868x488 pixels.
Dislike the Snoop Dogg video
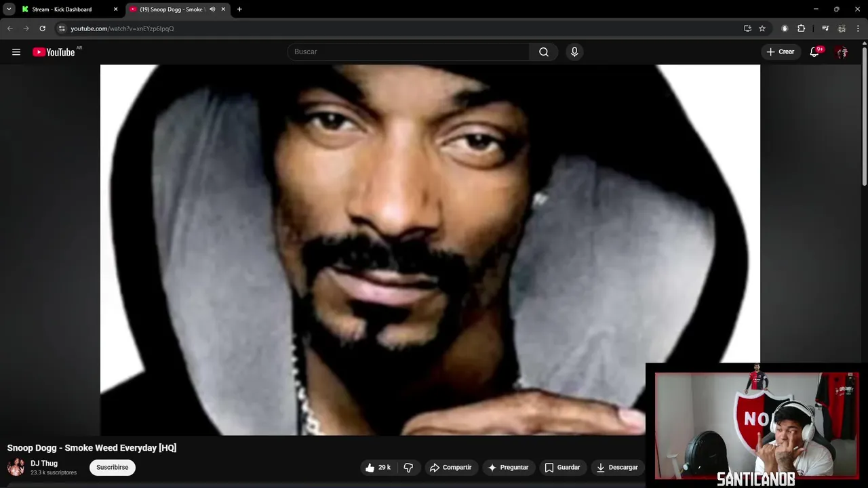coord(408,467)
